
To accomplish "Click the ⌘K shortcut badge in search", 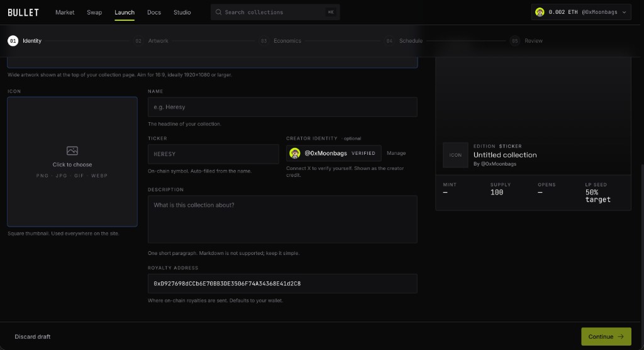I will click(x=331, y=13).
